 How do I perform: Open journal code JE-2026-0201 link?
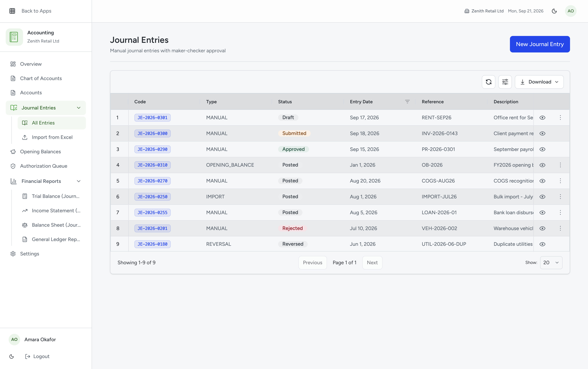152,228
